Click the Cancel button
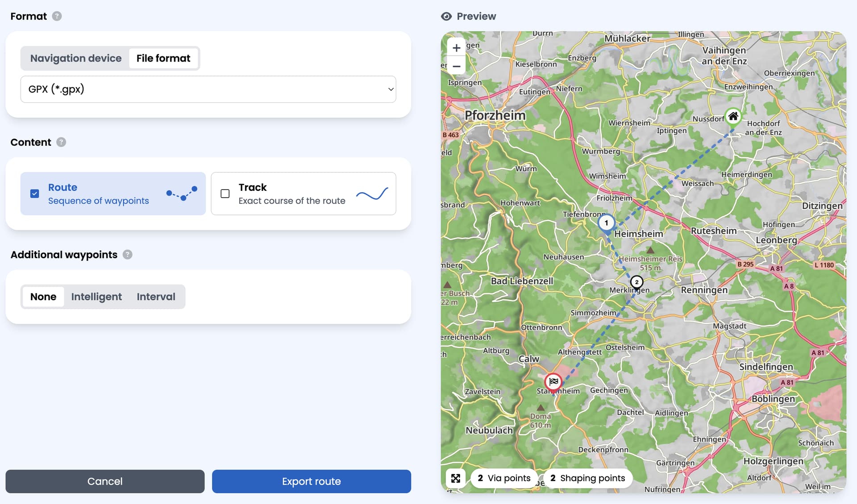Viewport: 857px width, 504px height. pyautogui.click(x=105, y=481)
